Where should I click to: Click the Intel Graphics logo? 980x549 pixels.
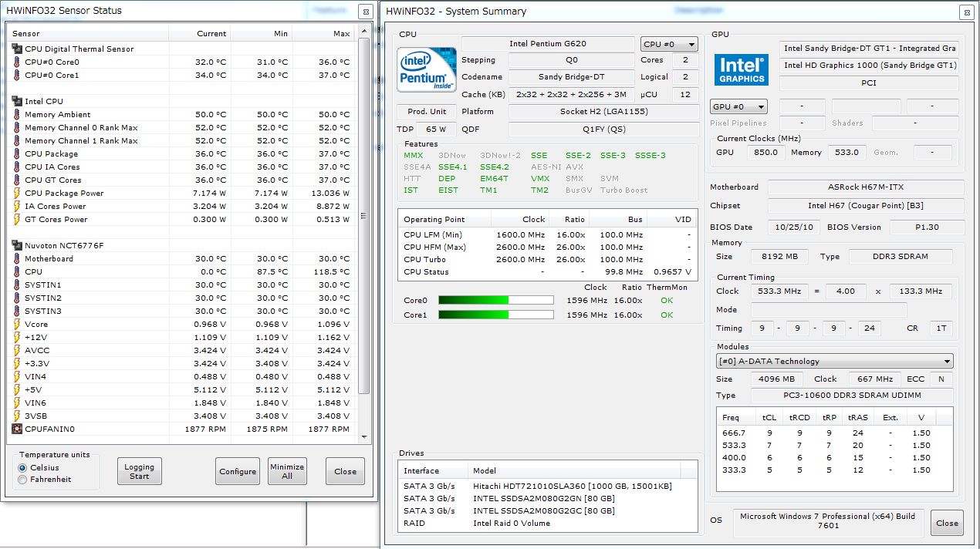coord(741,69)
